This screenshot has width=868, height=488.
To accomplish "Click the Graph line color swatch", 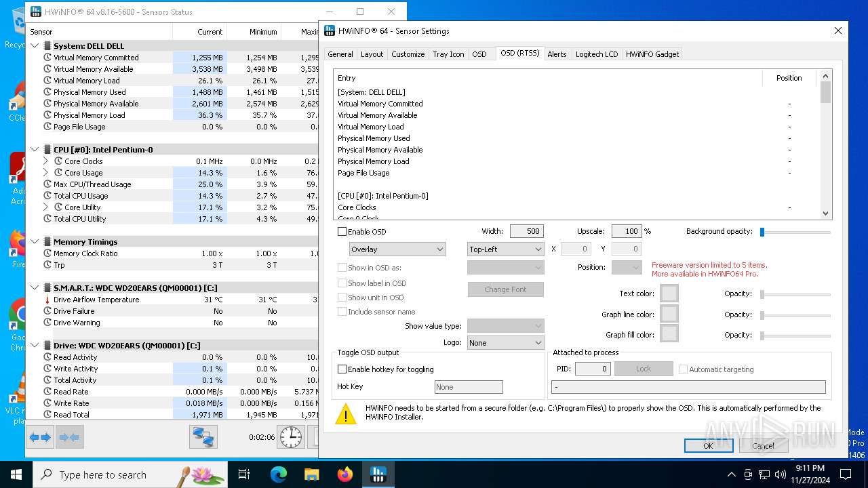I will (x=669, y=314).
